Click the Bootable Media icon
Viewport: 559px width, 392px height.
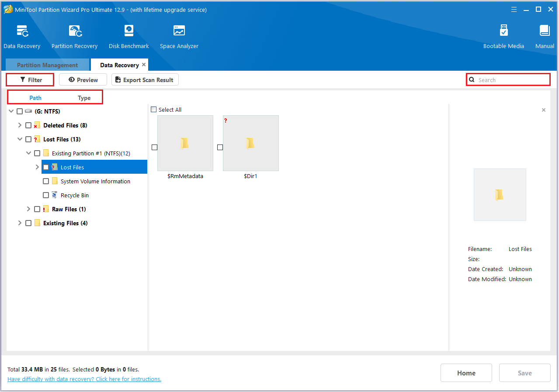503,31
